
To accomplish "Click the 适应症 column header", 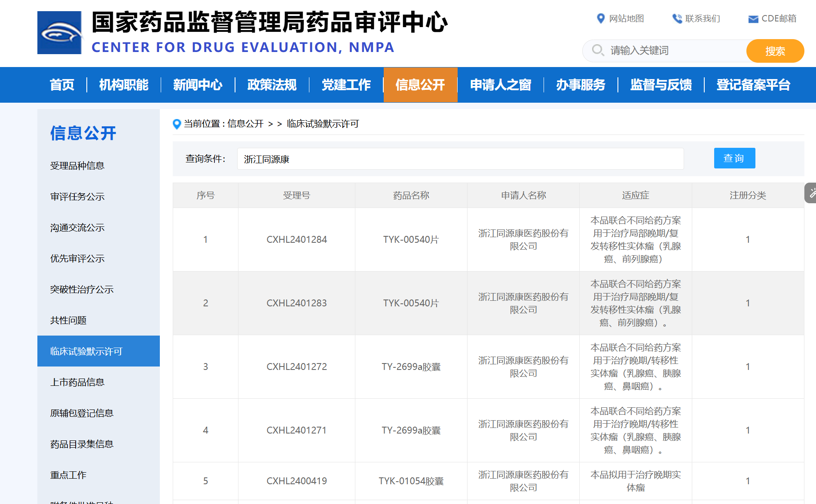I will (636, 195).
